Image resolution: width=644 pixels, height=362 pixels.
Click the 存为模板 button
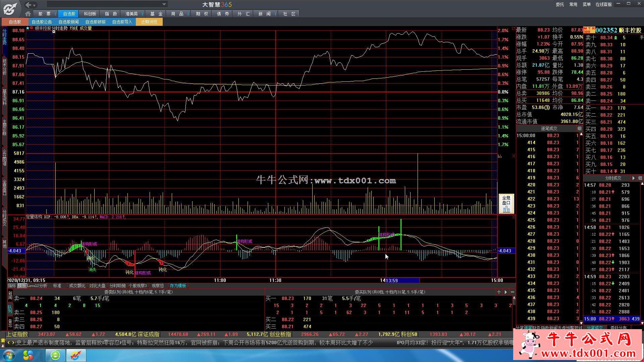[178, 286]
